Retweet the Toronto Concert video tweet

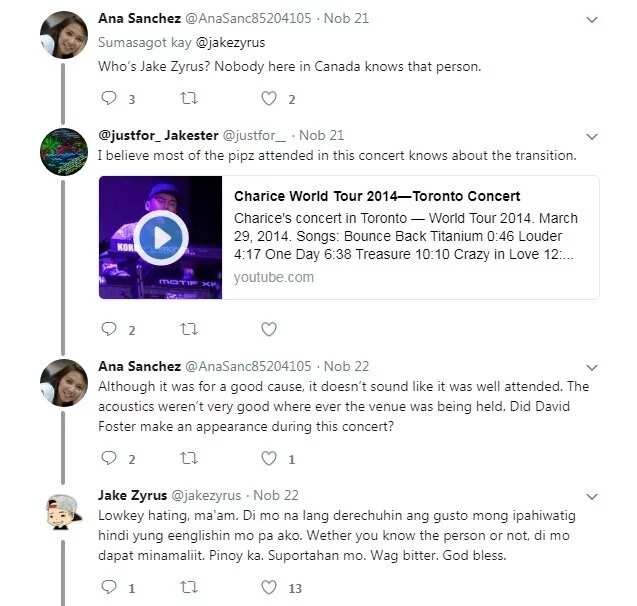[x=189, y=329]
